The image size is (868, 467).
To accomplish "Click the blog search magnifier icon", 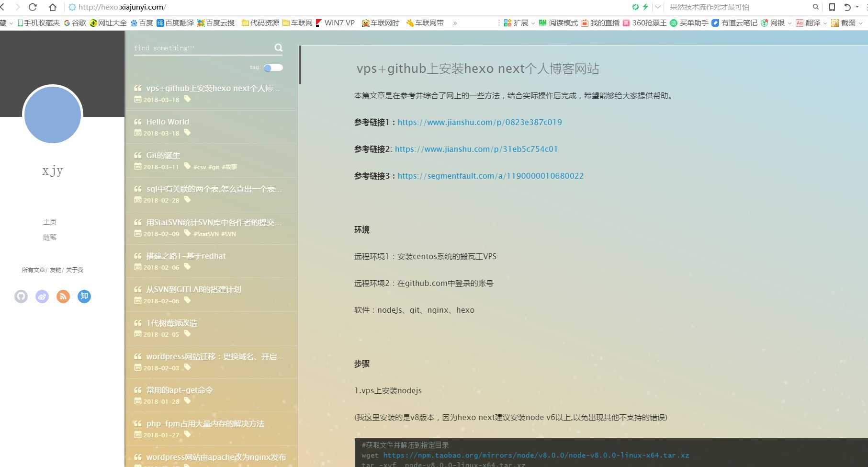I will pos(279,47).
